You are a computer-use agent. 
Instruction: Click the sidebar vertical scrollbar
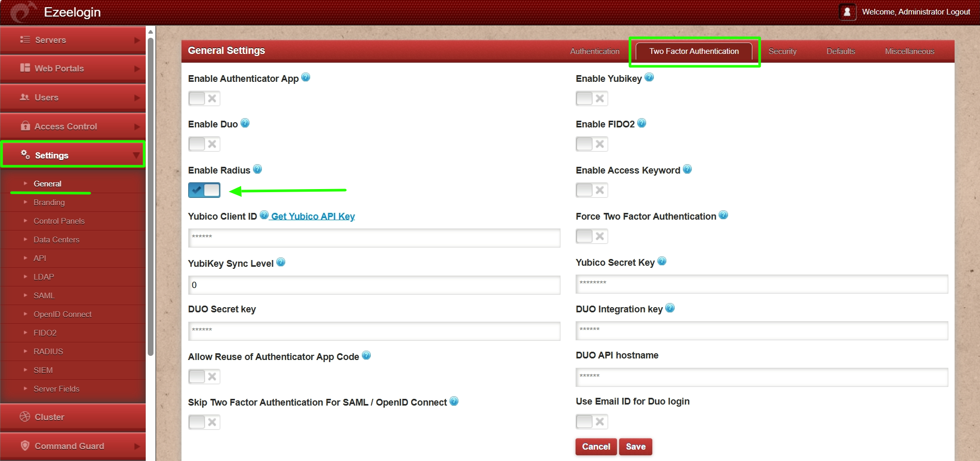pyautogui.click(x=150, y=197)
